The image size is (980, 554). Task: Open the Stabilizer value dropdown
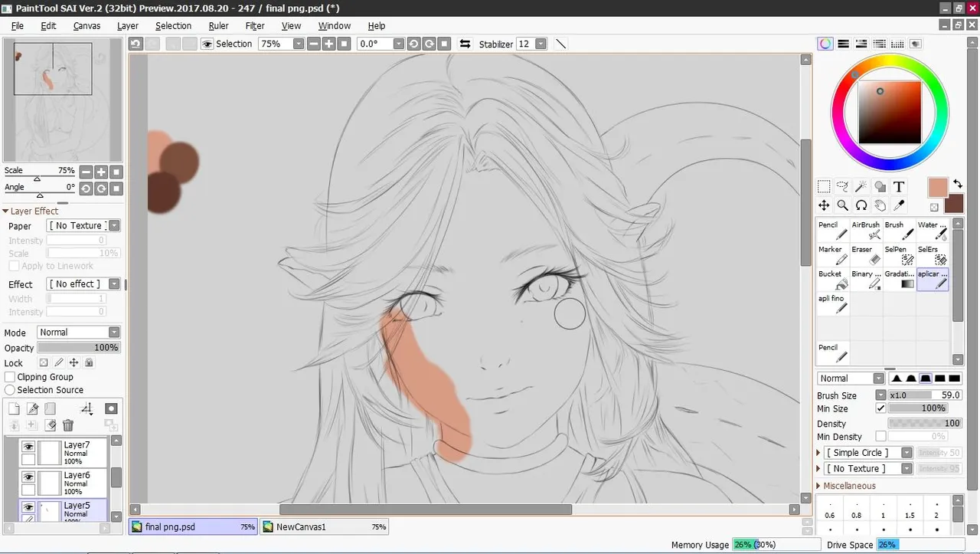click(541, 44)
